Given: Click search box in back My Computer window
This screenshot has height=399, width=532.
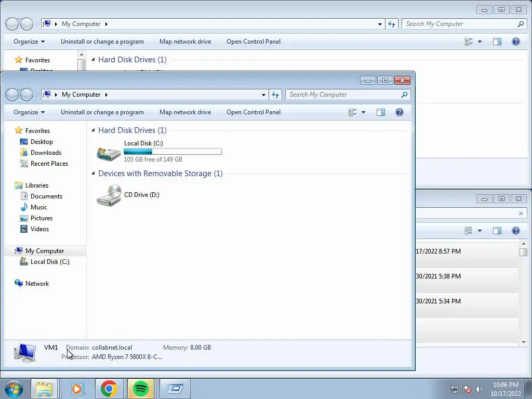Looking at the screenshot, I should coord(464,24).
